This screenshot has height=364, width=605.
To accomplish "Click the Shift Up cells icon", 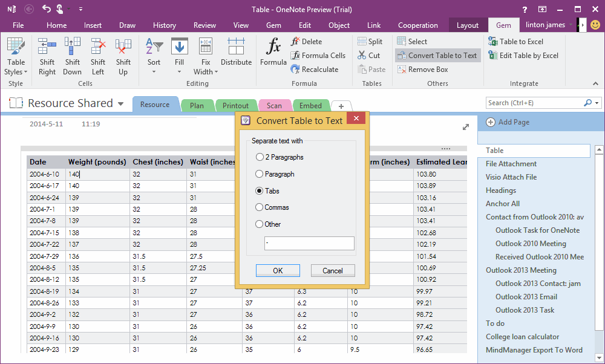I will coord(123,54).
